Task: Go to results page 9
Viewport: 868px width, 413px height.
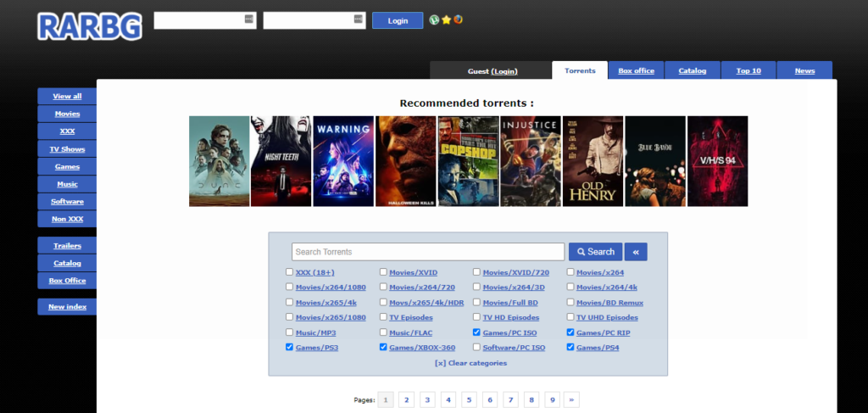Action: (552, 399)
